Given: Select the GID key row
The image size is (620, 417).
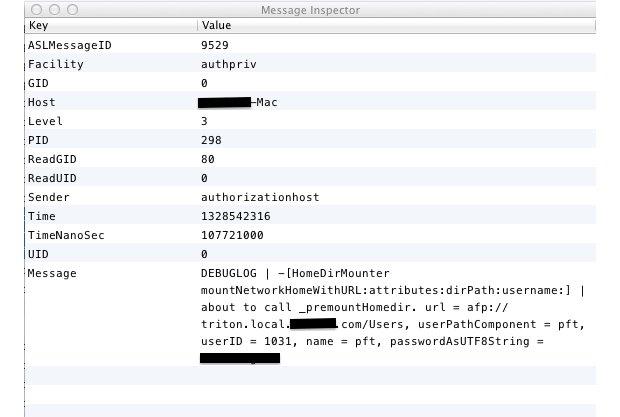Looking at the screenshot, I should (x=38, y=83).
